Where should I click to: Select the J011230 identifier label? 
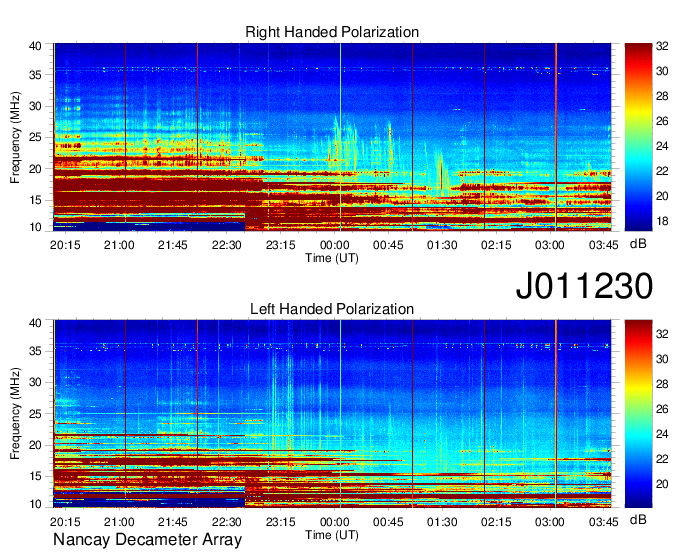pyautogui.click(x=584, y=285)
